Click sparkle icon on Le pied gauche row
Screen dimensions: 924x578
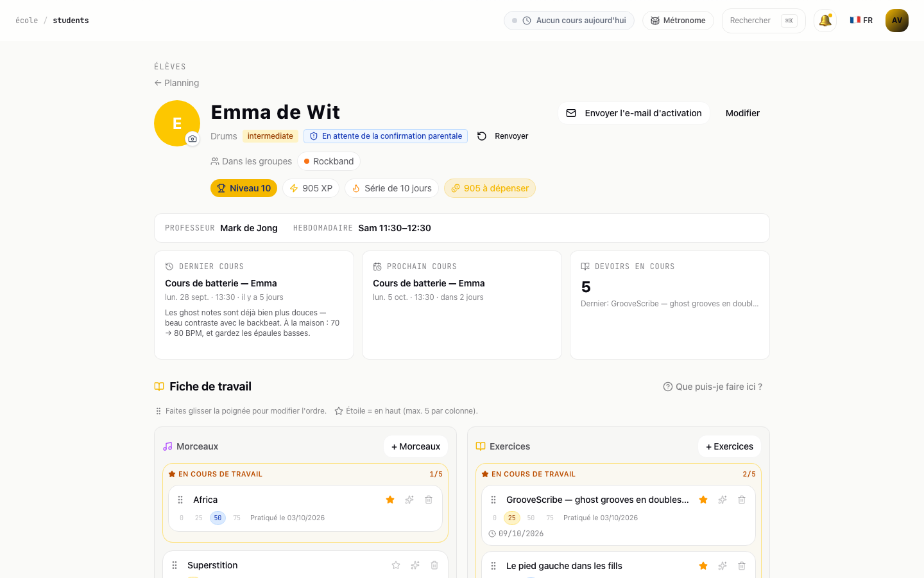coord(723,566)
